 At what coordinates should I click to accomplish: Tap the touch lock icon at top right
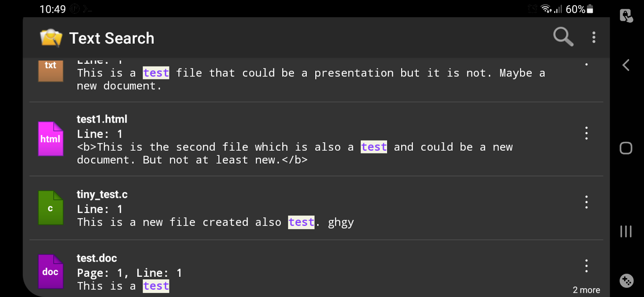626,16
